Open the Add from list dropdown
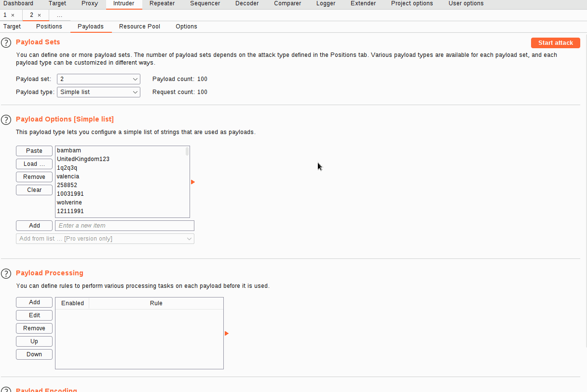587x392 pixels. click(x=105, y=239)
